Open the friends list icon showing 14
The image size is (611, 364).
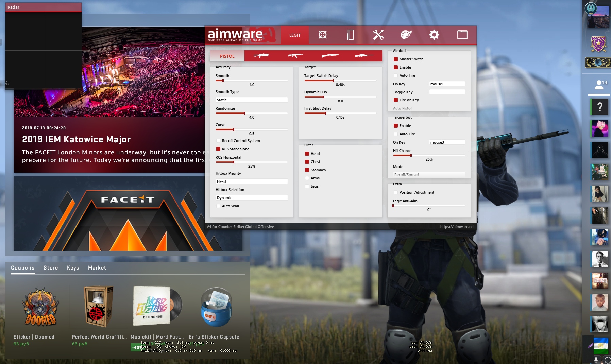coord(600,85)
